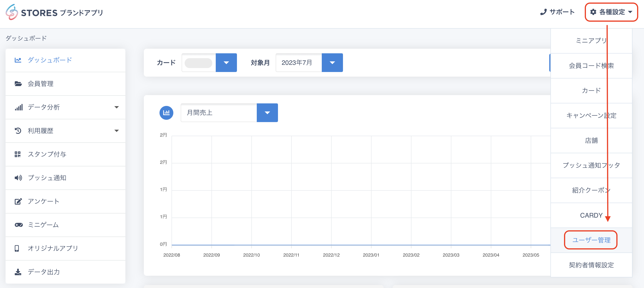Click the STORES brand logo icon
Viewport: 644px width, 288px height.
click(x=12, y=12)
